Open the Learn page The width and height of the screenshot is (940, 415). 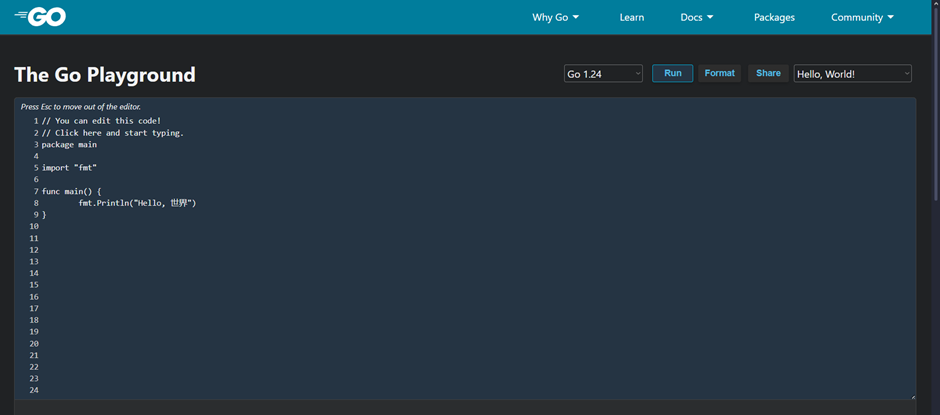(x=631, y=17)
